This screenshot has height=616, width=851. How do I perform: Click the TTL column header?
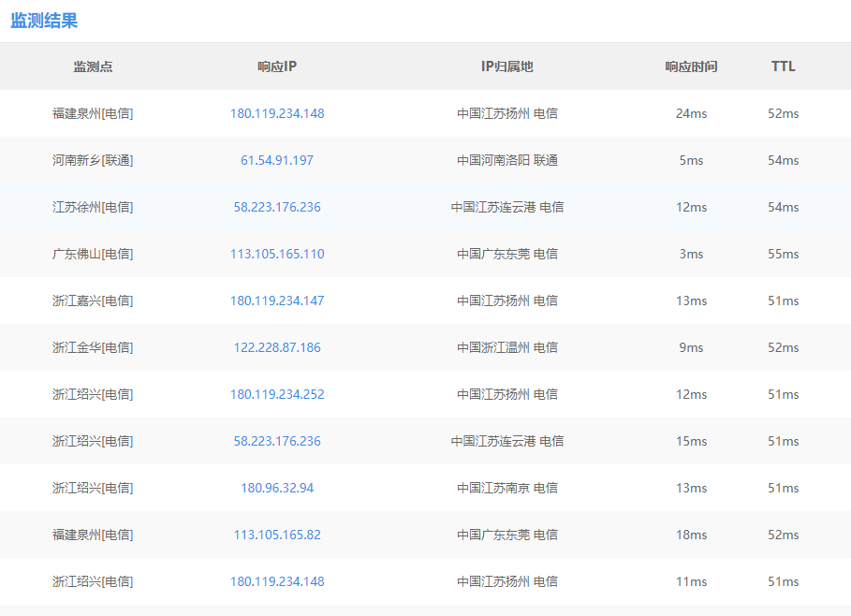(783, 66)
